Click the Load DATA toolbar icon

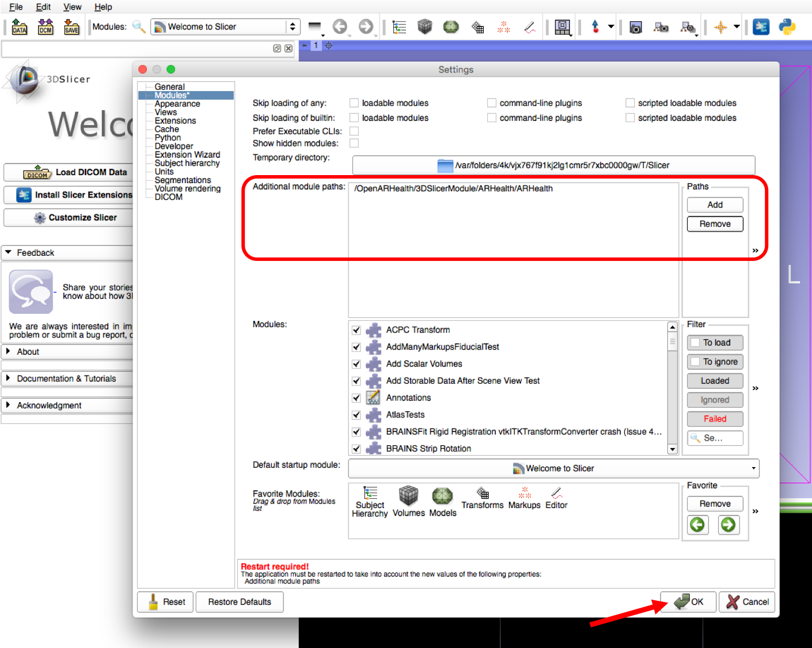pyautogui.click(x=20, y=27)
